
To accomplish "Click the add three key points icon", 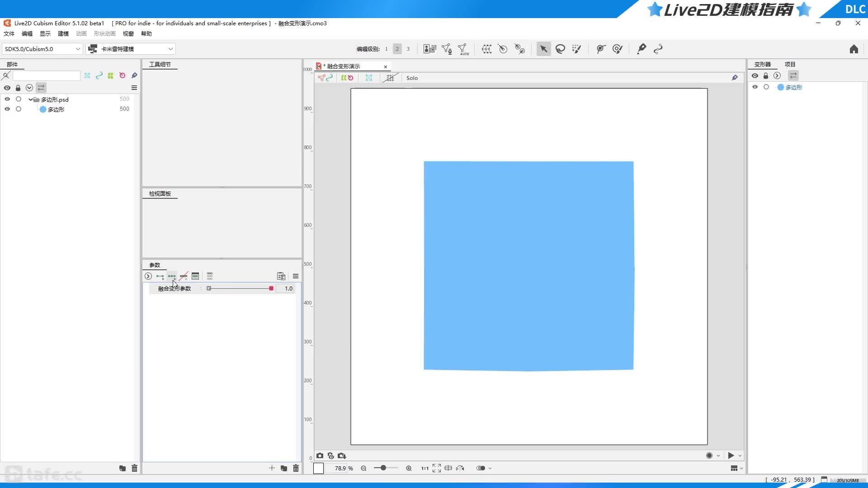I will pyautogui.click(x=172, y=276).
